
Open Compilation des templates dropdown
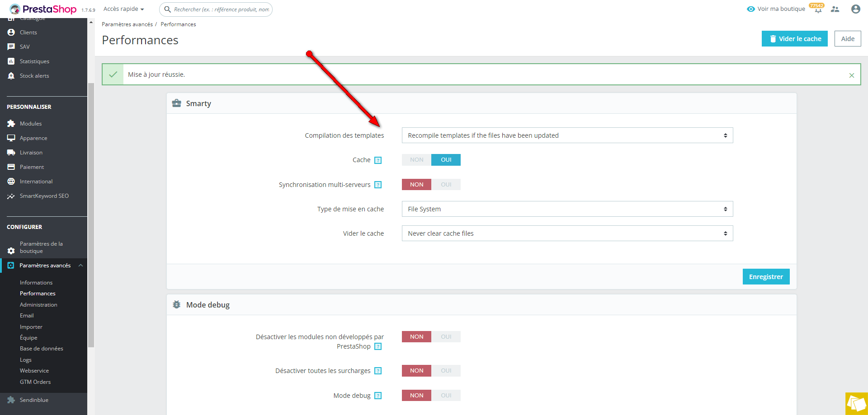(x=567, y=135)
